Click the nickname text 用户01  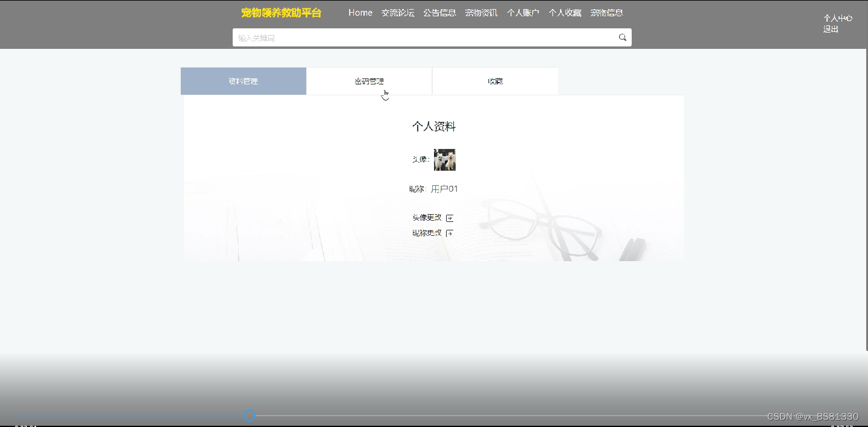pyautogui.click(x=444, y=189)
